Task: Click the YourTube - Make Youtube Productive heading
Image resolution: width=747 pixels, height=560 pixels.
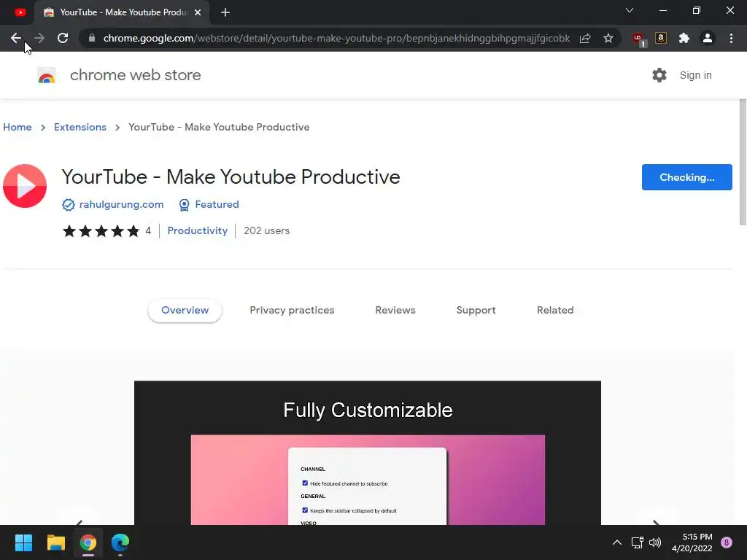Action: (231, 177)
